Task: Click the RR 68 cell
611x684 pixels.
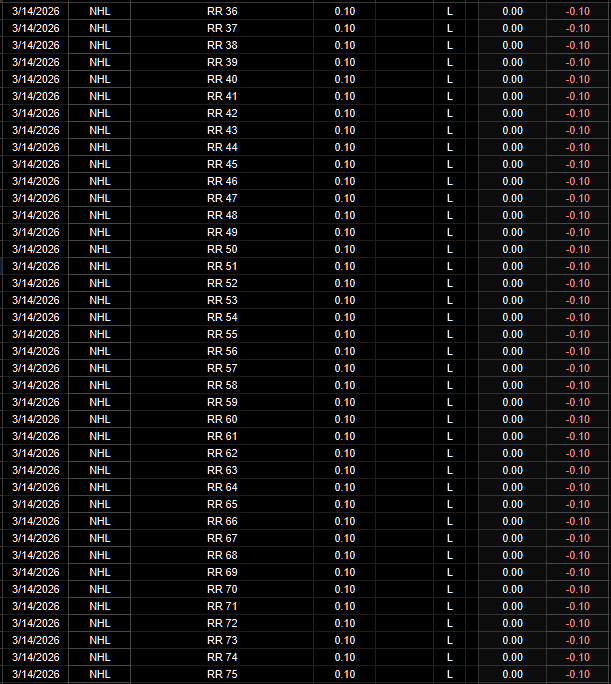Action: click(222, 556)
